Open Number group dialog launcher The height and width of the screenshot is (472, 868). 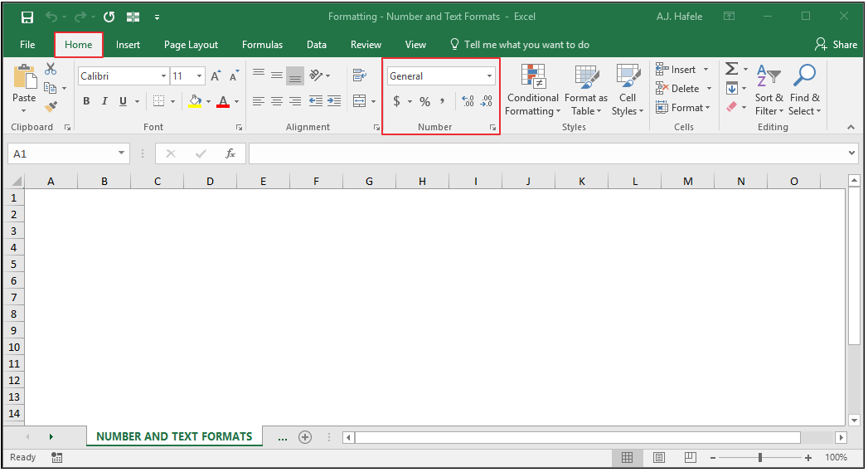(x=492, y=128)
